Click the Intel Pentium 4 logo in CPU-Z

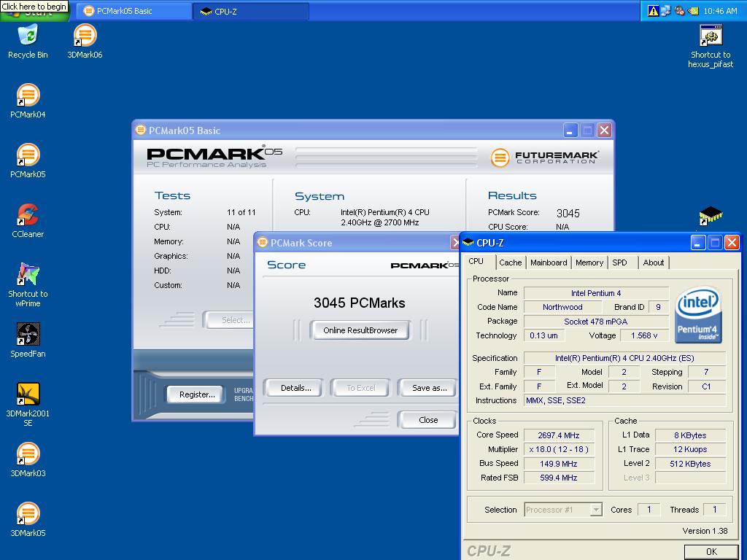[x=698, y=314]
